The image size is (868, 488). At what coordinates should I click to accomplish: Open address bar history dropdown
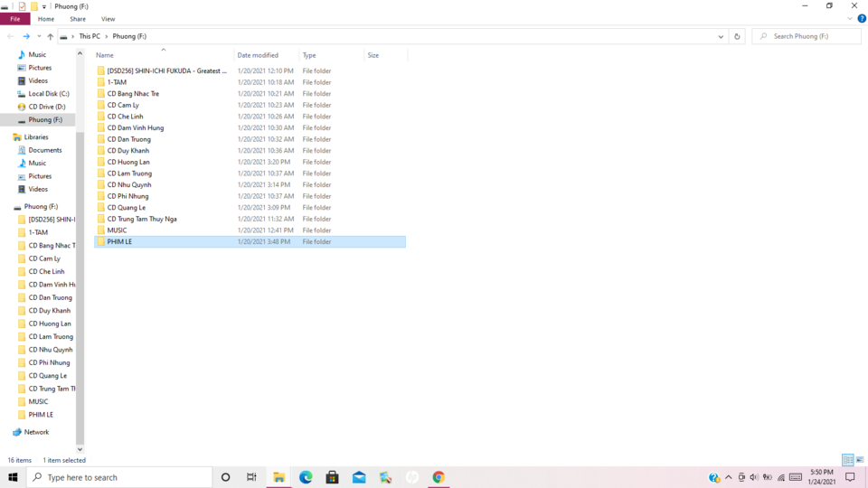click(x=721, y=36)
